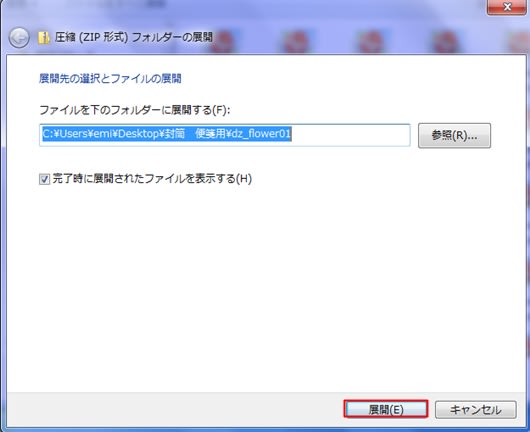Click checkbox label text 完了時に展開されたファイルを表示する(H)
The height and width of the screenshot is (432, 530).
pyautogui.click(x=152, y=178)
